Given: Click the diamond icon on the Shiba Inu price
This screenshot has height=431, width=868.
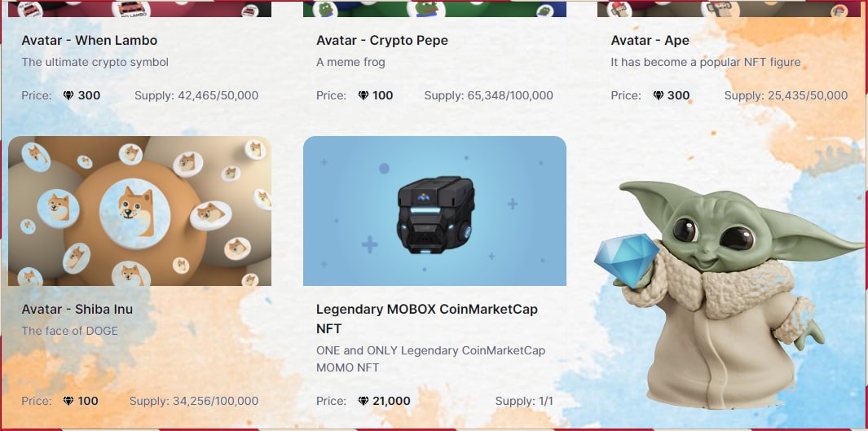Looking at the screenshot, I should coord(68,401).
